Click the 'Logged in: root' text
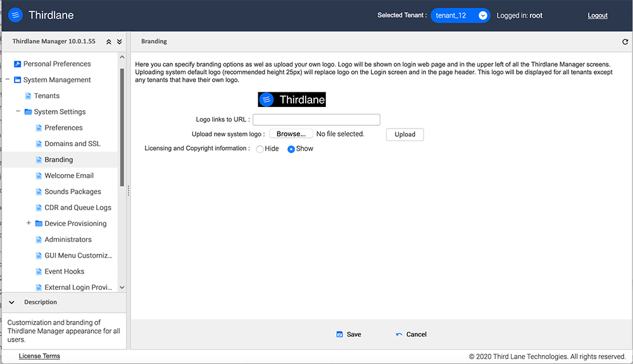 (x=520, y=15)
